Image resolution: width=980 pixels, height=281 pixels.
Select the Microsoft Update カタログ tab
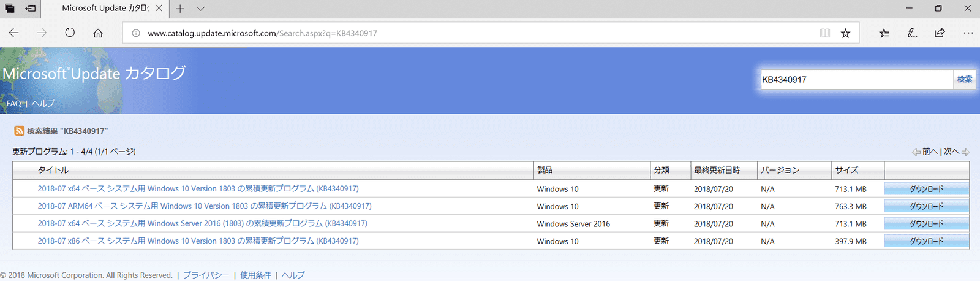pyautogui.click(x=105, y=9)
